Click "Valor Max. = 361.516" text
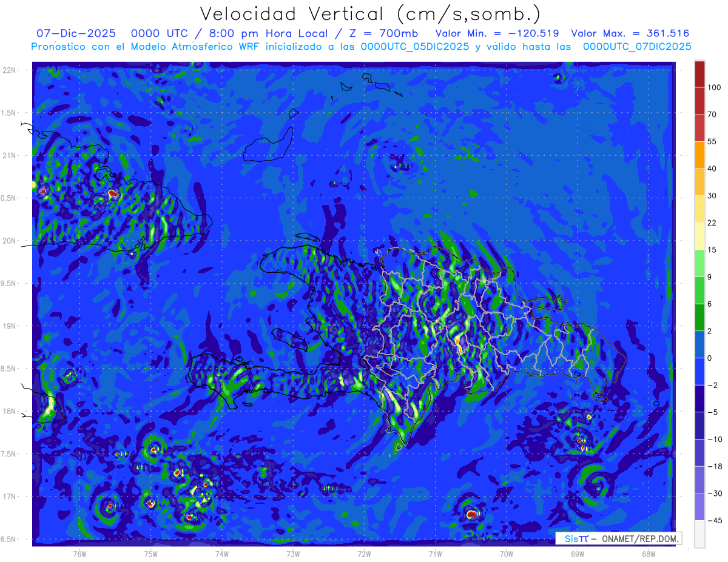 630,34
